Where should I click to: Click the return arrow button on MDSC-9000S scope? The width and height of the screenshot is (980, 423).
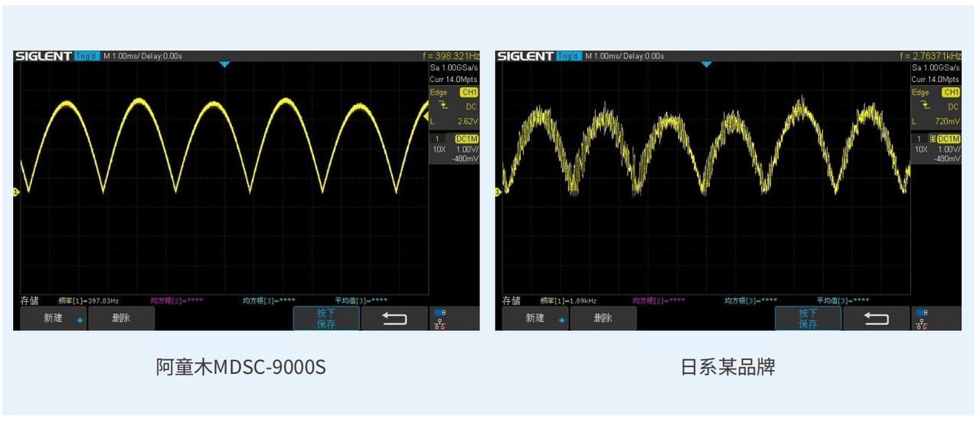pos(394,319)
